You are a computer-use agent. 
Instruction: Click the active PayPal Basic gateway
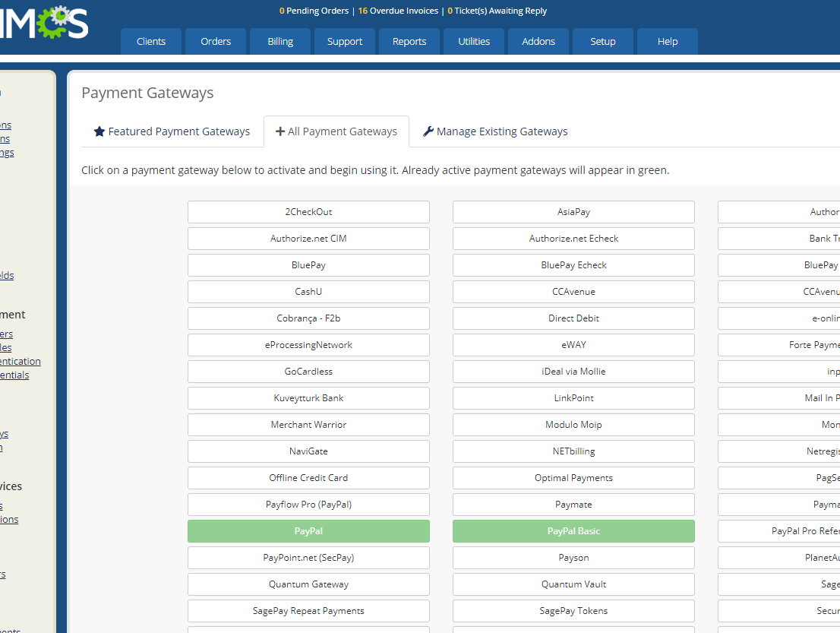coord(573,531)
